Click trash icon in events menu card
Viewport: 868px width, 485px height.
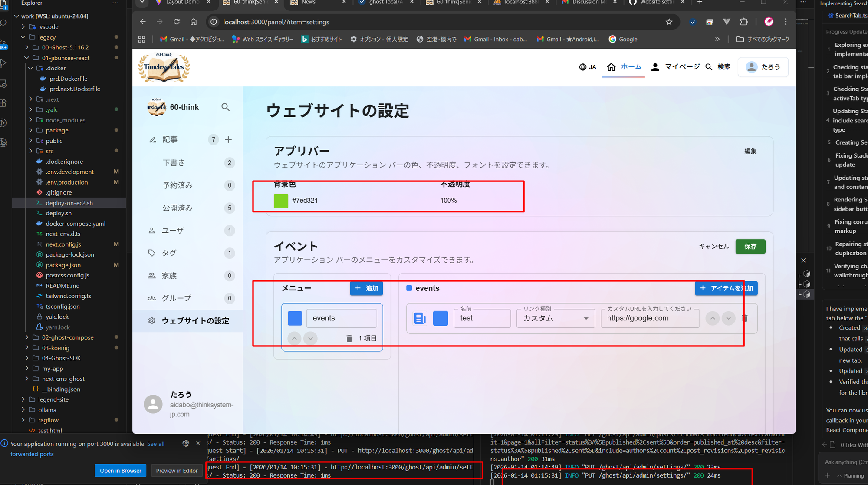pyautogui.click(x=349, y=338)
